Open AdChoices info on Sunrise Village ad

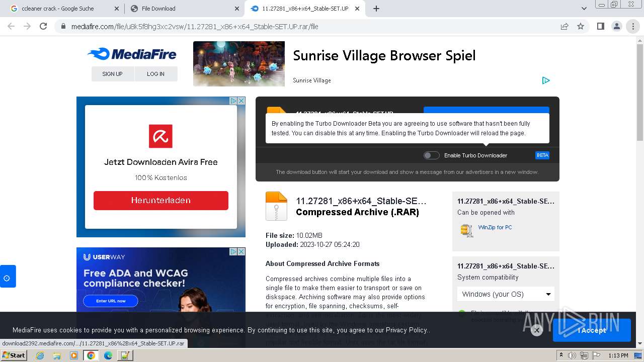[x=546, y=80]
